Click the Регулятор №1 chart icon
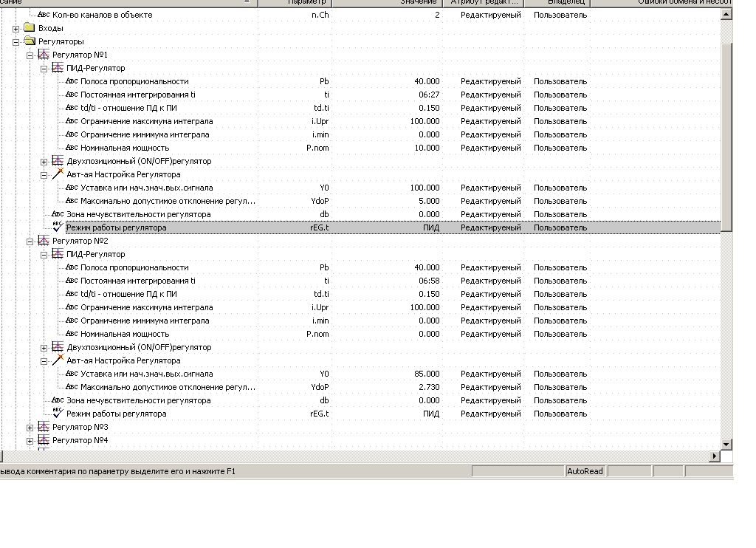Screen dimensions: 756x548 [x=44, y=55]
